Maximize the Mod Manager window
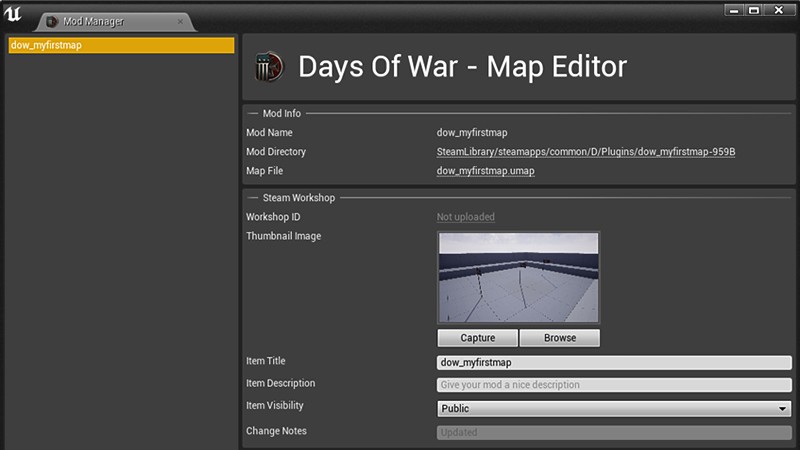 pos(754,10)
